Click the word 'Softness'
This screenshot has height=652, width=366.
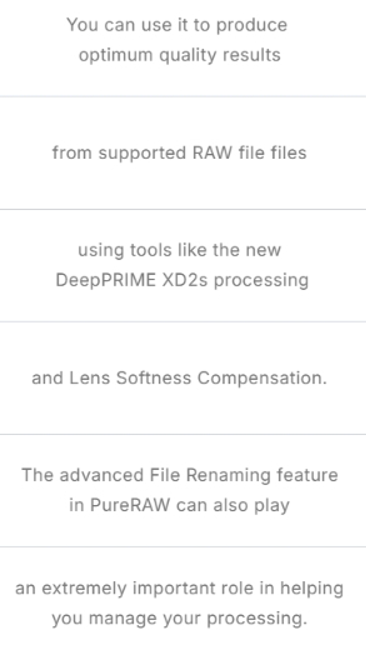tap(154, 378)
